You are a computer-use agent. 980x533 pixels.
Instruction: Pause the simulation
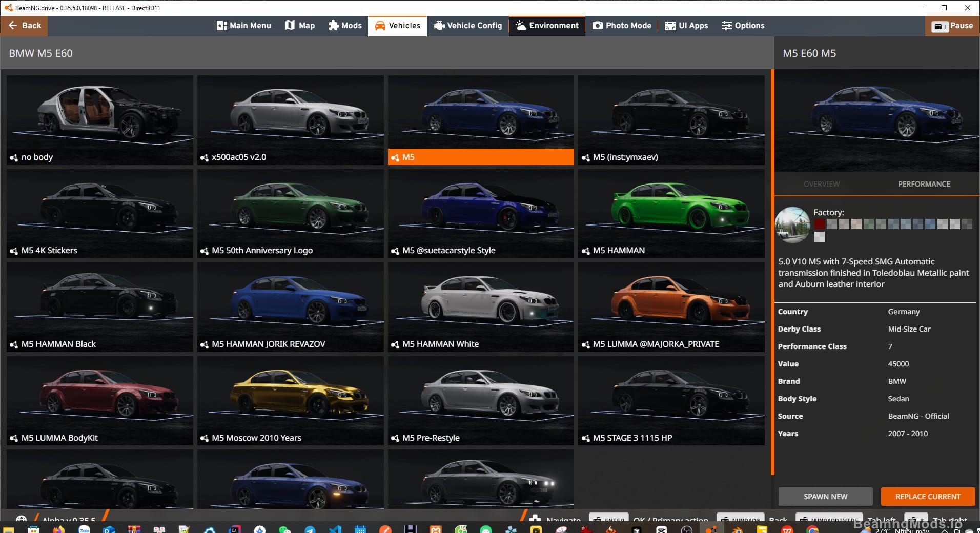[952, 26]
